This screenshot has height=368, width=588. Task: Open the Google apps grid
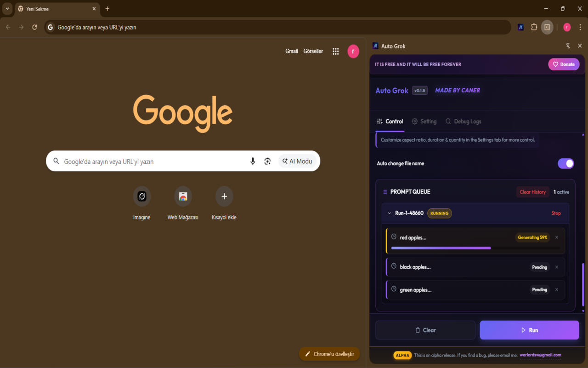coord(336,52)
